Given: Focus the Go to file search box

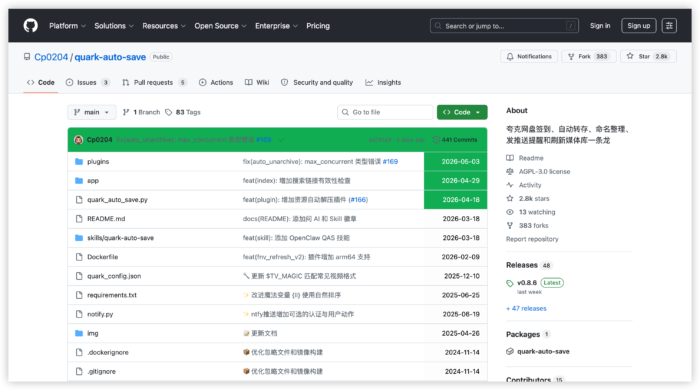Looking at the screenshot, I should click(385, 112).
